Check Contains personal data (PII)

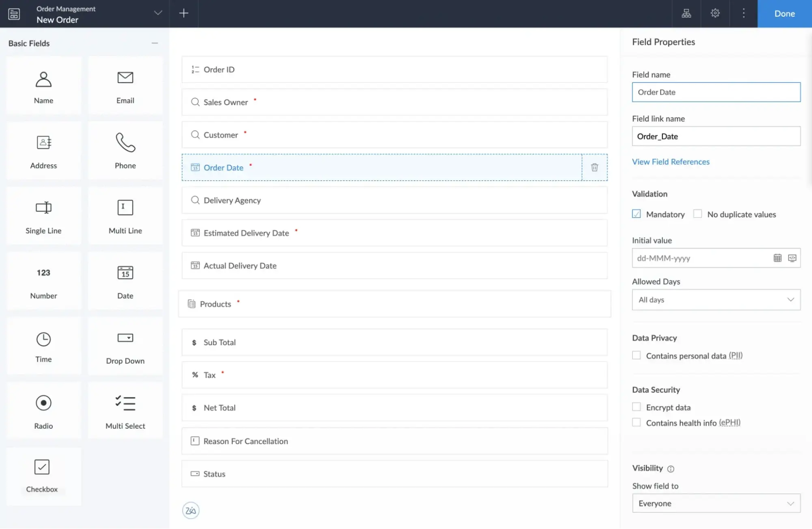pyautogui.click(x=636, y=356)
